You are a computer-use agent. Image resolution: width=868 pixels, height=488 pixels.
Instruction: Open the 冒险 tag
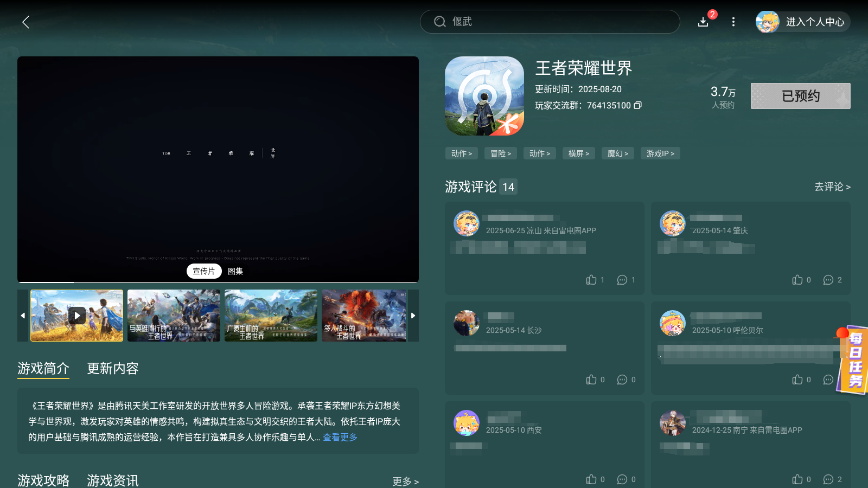(x=501, y=153)
